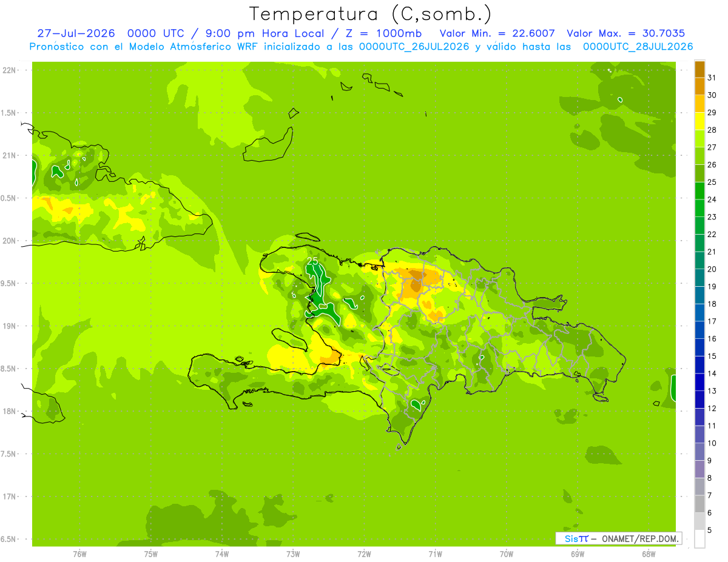Image resolution: width=728 pixels, height=562 pixels.
Task: Click the "68W" longitude label
Action: pos(649,554)
